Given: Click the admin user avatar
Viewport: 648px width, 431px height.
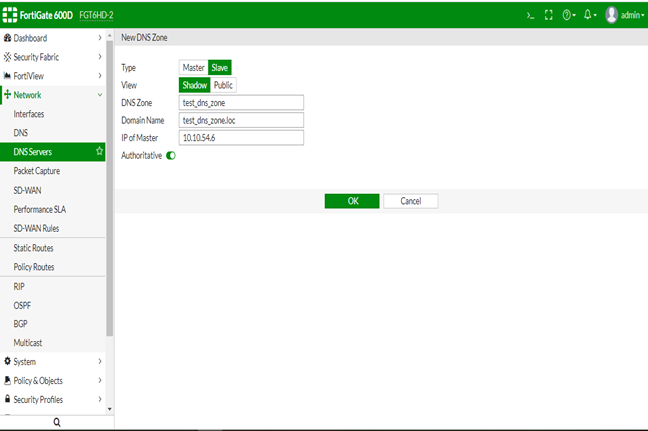Looking at the screenshot, I should (x=611, y=16).
